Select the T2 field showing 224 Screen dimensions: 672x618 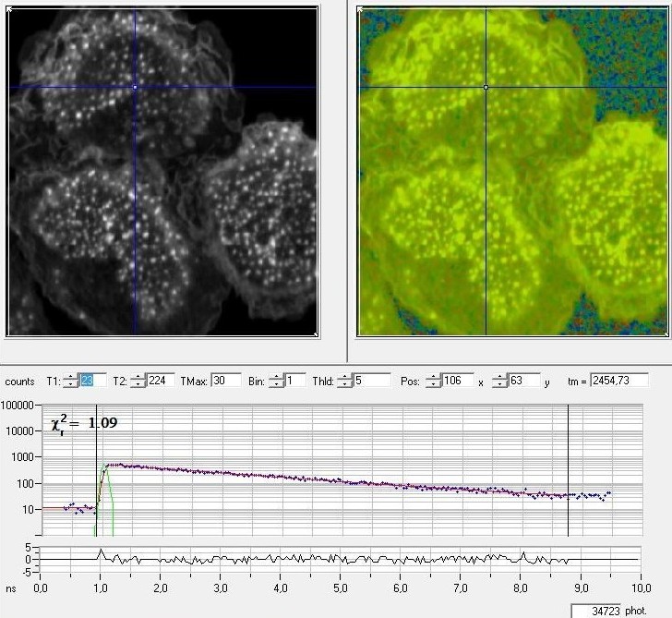tap(161, 381)
